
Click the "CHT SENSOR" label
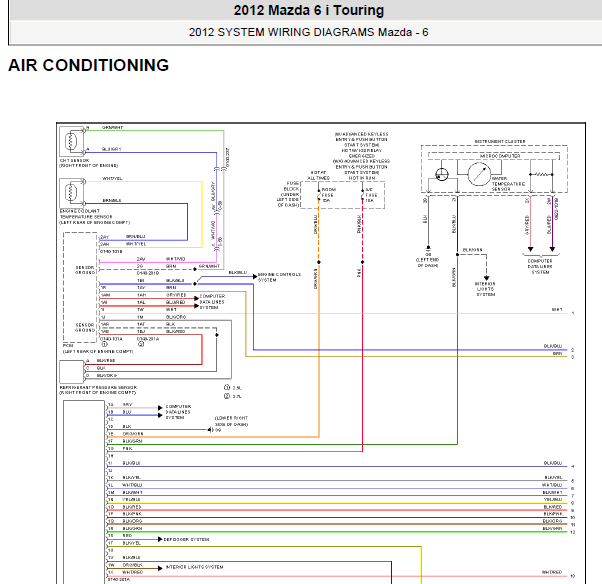point(74,160)
